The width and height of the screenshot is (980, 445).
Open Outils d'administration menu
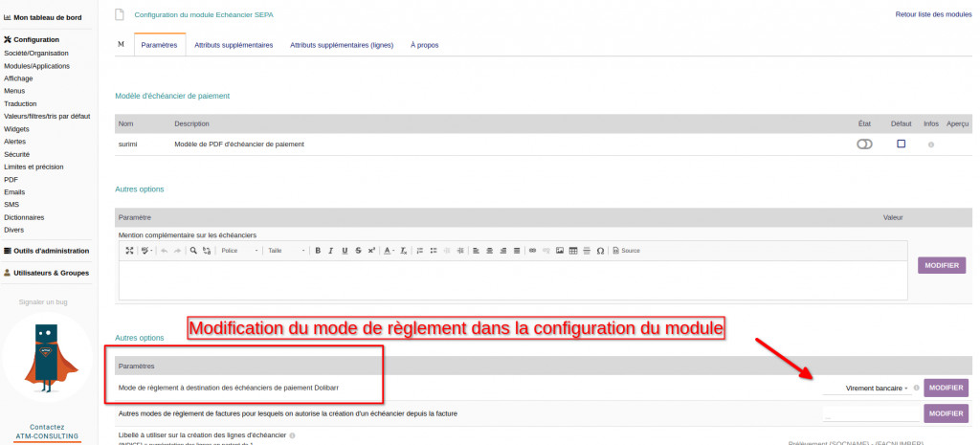(46, 251)
